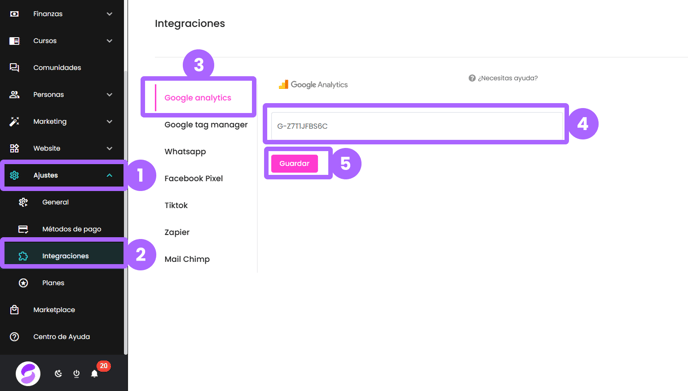The height and width of the screenshot is (391, 688).
Task: Click the Google Analytics ID input field
Action: (x=416, y=126)
